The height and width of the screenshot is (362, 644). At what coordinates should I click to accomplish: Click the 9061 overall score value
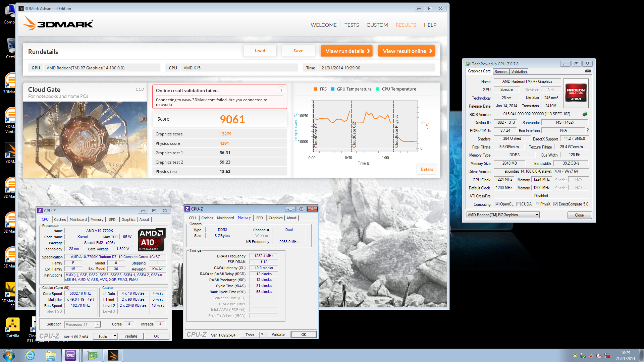coord(232,119)
